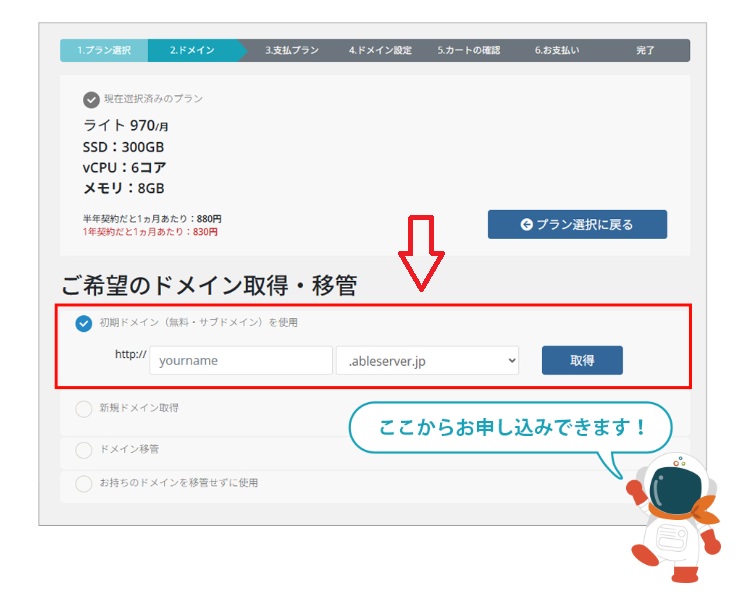Click the プラン選択に戻る button

(x=577, y=224)
